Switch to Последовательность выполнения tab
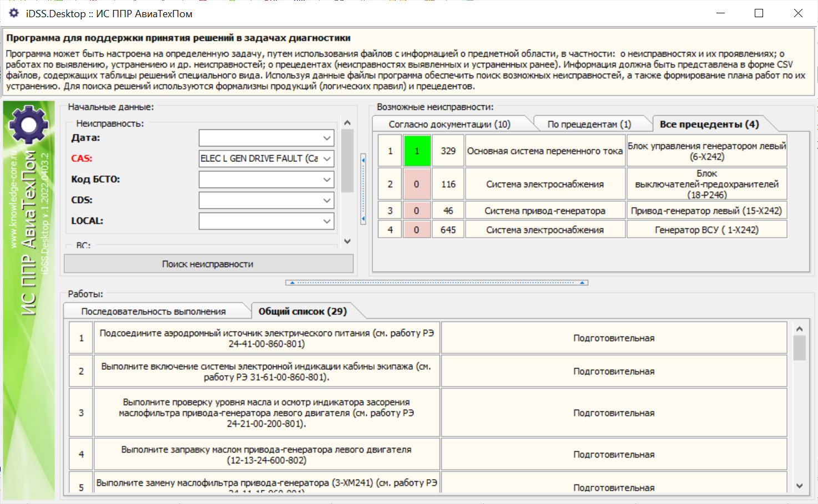This screenshot has width=818, height=504. pos(153,312)
